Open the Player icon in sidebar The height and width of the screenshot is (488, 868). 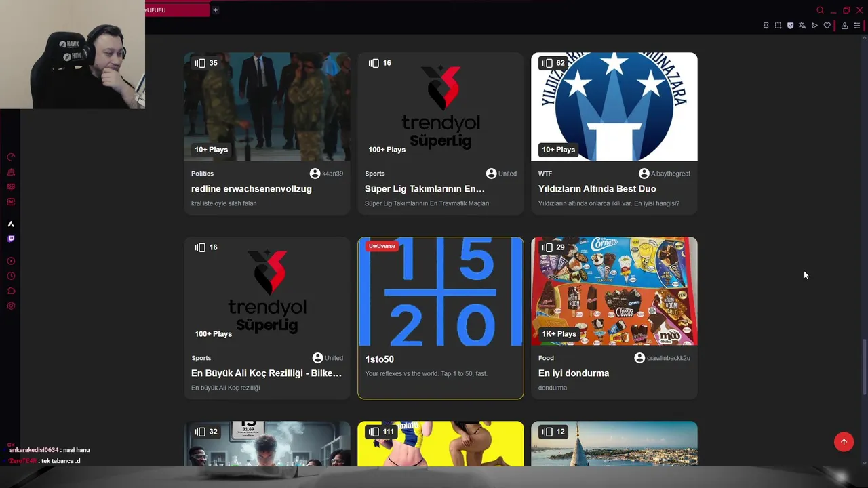(11, 261)
